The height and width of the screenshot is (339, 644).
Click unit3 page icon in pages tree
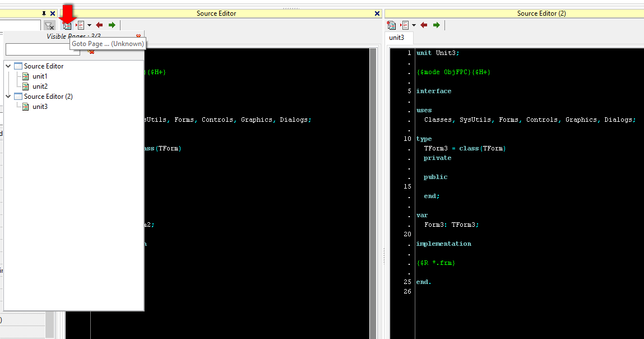pyautogui.click(x=25, y=107)
